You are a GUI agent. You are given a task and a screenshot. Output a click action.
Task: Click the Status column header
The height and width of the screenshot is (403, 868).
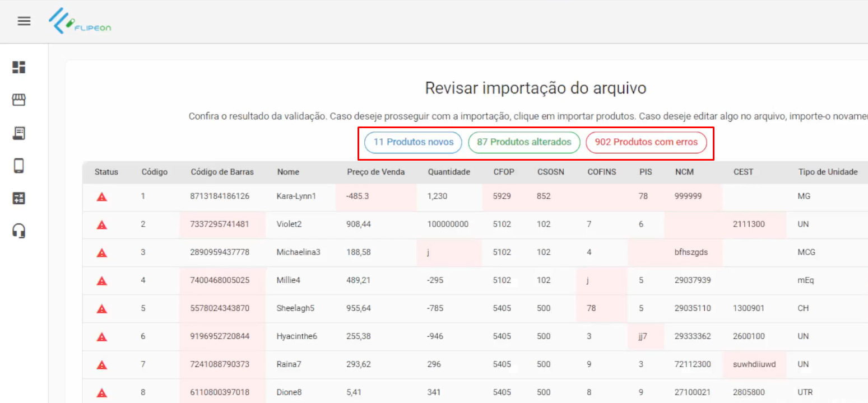(x=106, y=172)
